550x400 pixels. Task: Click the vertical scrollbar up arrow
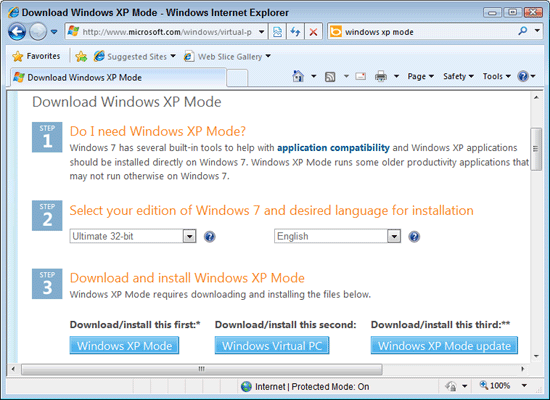pos(536,98)
